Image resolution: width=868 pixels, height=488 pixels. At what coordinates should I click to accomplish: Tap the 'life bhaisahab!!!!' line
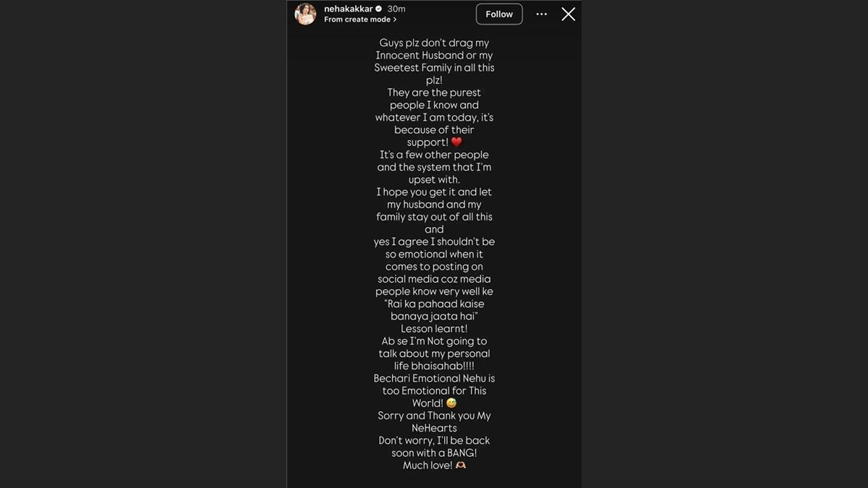pyautogui.click(x=434, y=366)
